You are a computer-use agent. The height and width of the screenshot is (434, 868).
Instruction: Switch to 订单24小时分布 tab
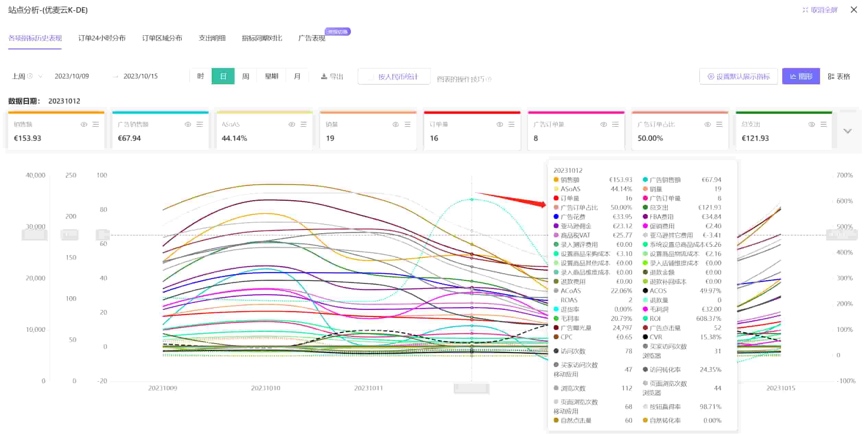click(102, 38)
